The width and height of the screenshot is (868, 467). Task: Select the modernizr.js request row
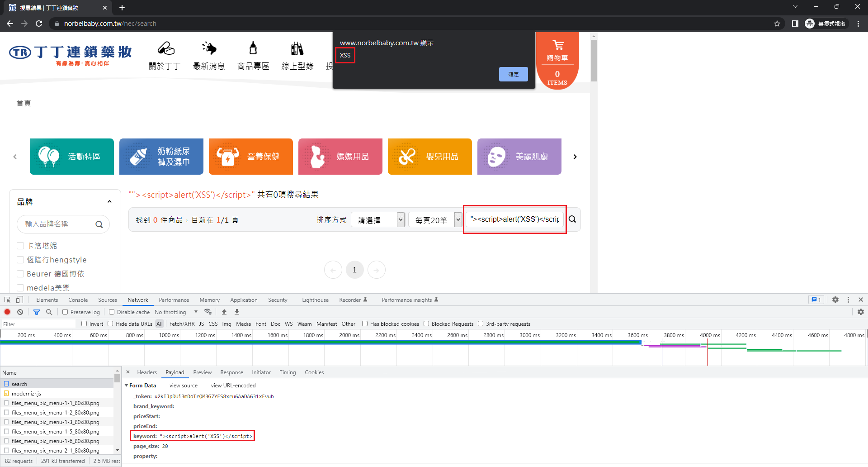(x=57, y=394)
